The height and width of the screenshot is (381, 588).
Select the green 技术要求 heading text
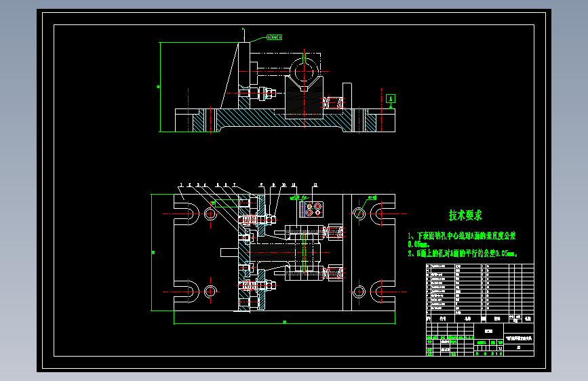pyautogui.click(x=465, y=216)
